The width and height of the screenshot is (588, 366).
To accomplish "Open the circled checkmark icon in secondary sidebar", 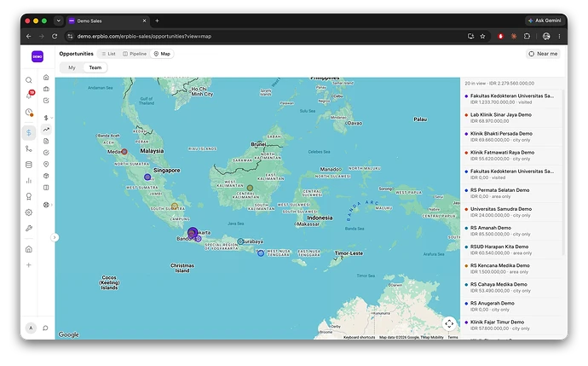I will point(46,153).
